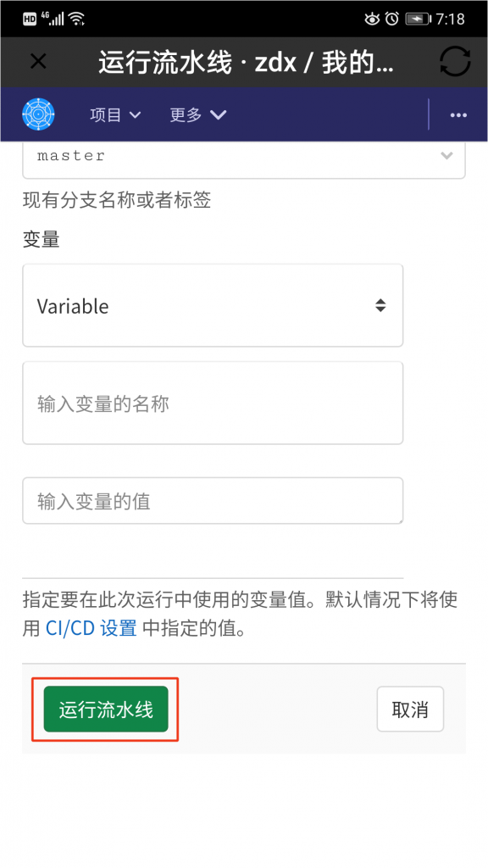This screenshot has height=868, width=488.
Task: Tap the page title 运行流水线 · zdx
Action: point(247,62)
